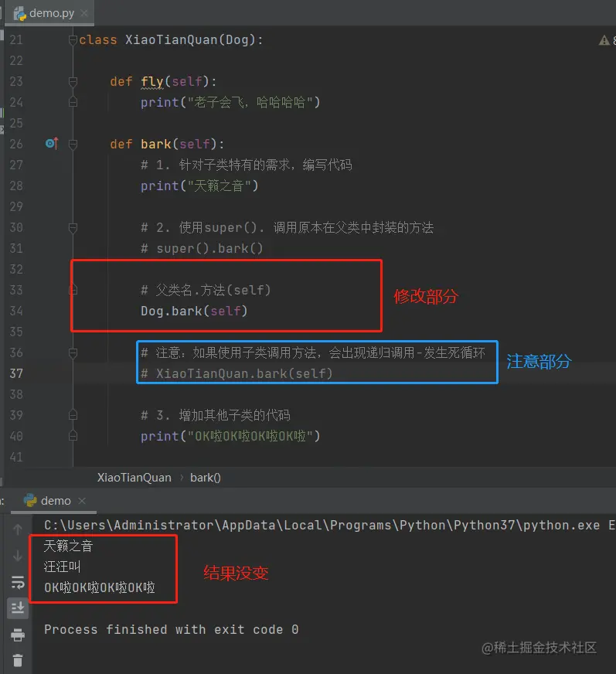This screenshot has width=616, height=674.
Task: Toggle scroll to end in run console
Action: pos(18,608)
